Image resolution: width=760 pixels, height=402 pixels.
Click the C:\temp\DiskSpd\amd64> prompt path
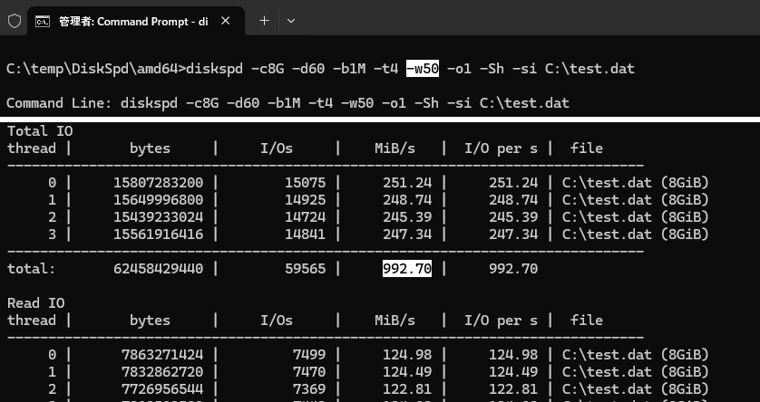click(x=96, y=69)
